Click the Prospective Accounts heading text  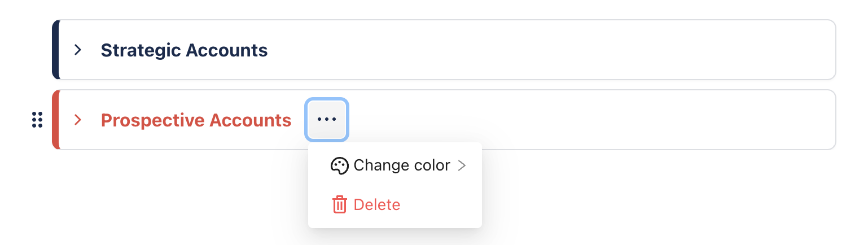coord(196,120)
